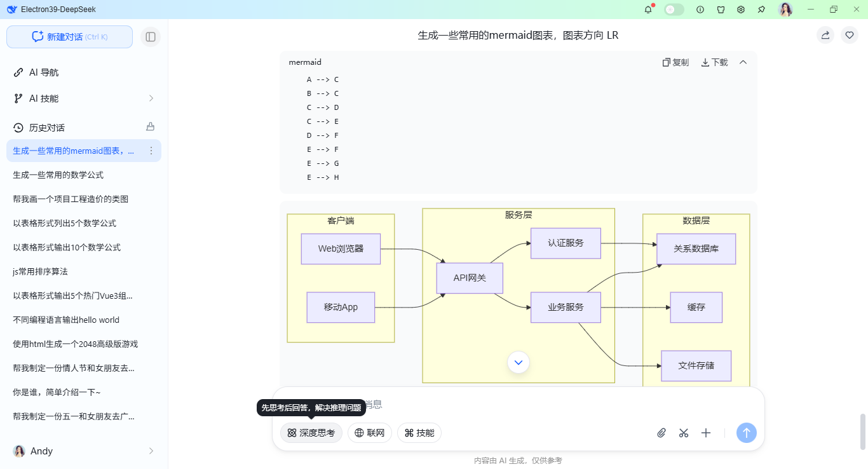The height and width of the screenshot is (469, 868).
Task: Click the scissors icon near the input
Action: [684, 433]
